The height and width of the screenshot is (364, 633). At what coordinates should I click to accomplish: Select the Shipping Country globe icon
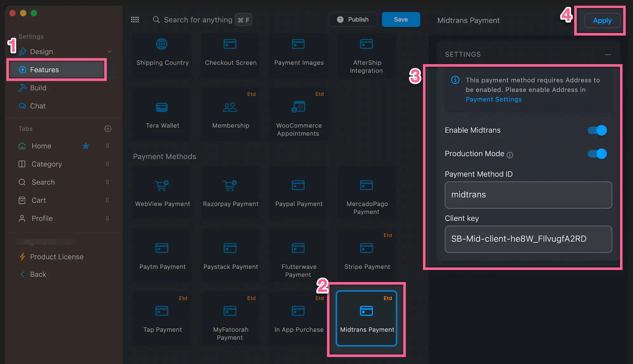coord(162,44)
